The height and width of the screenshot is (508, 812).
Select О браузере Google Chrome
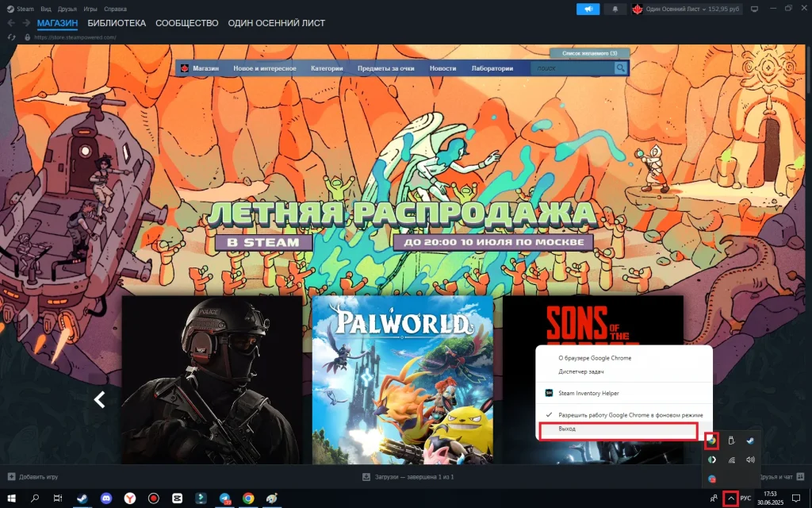[x=595, y=358]
